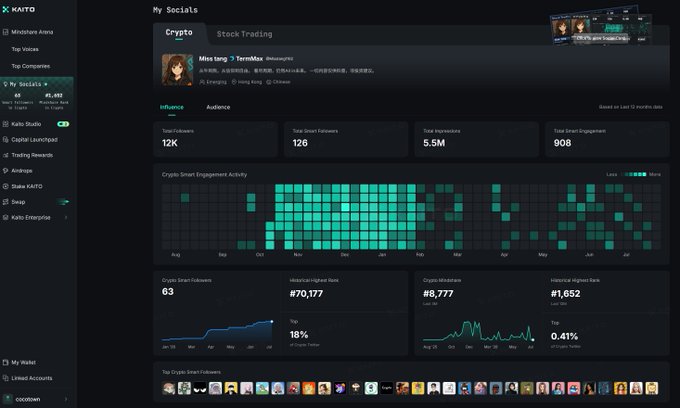Expand the cocotown account chevron
This screenshot has height=408, width=680.
66,399
